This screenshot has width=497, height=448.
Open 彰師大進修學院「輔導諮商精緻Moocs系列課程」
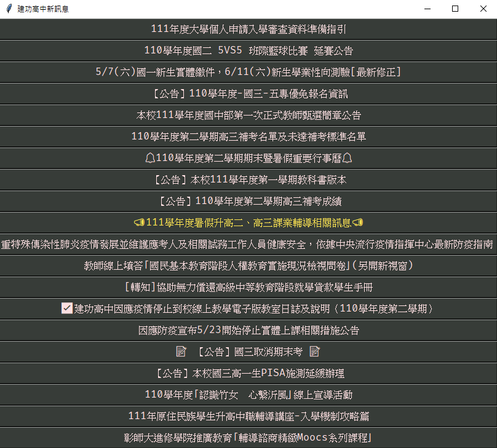(248, 438)
